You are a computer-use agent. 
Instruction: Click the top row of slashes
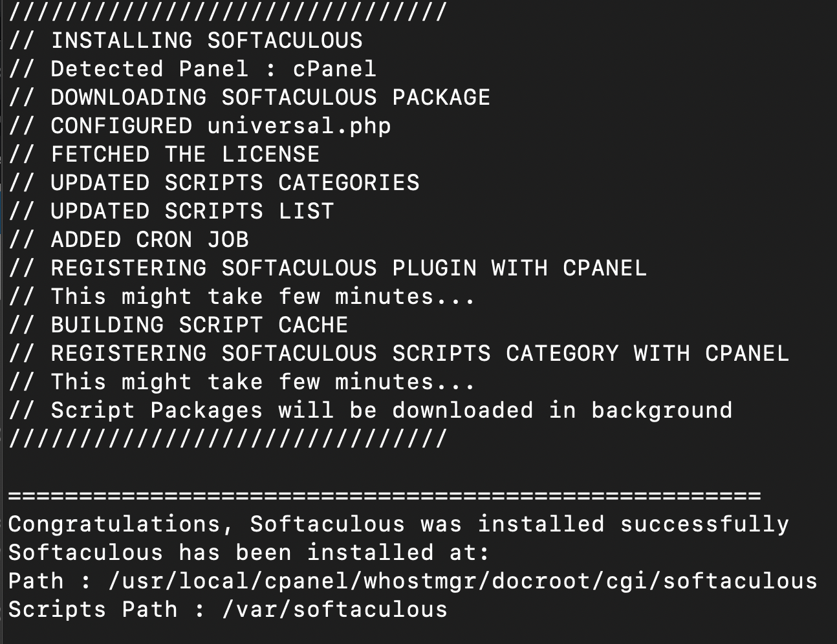coord(228,12)
